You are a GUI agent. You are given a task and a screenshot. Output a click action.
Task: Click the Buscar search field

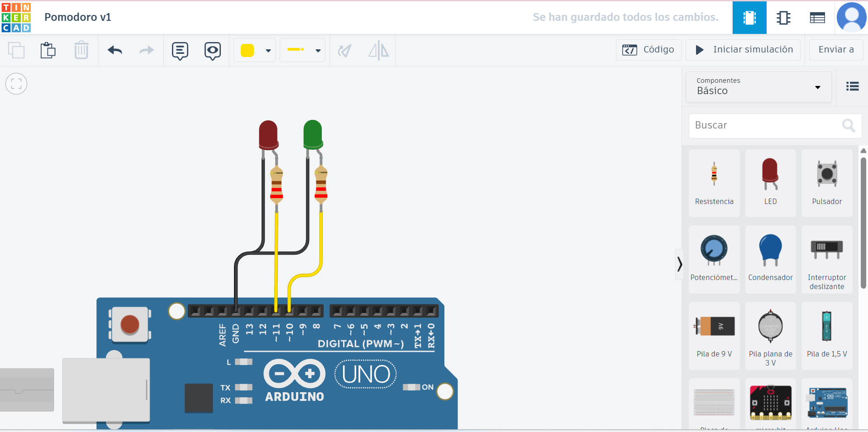coord(765,125)
